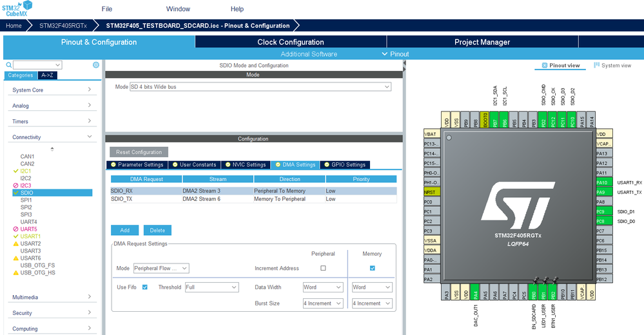Screen dimensions: 644x335
Task: Open the Parameter Settings tab
Action: tap(137, 165)
